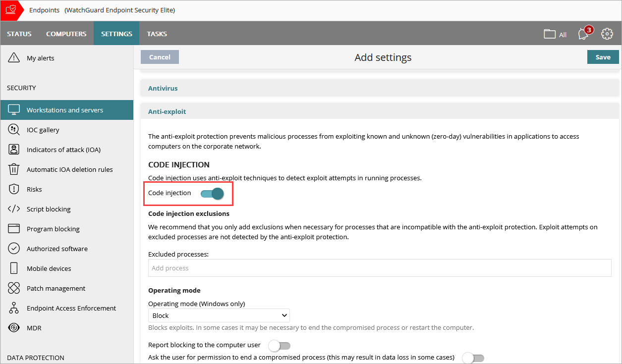Viewport: 622px width, 364px height.
Task: Enable Report blocking to the computer user
Action: pyautogui.click(x=279, y=345)
